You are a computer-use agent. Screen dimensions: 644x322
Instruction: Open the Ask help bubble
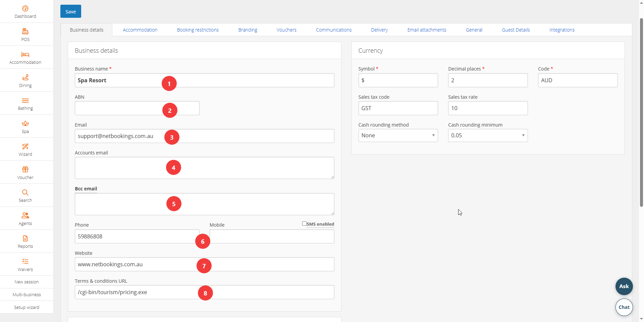[624, 286]
